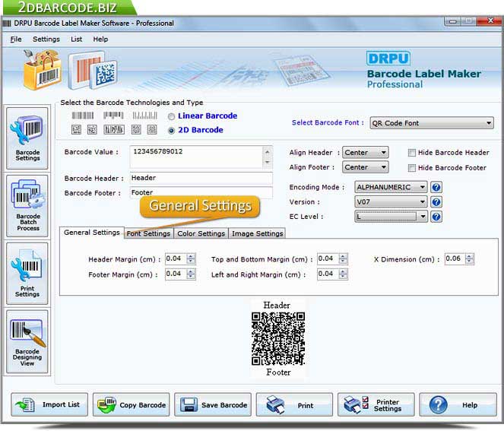Switch to Color Settings tab
This screenshot has height=431, width=504.
(x=201, y=233)
